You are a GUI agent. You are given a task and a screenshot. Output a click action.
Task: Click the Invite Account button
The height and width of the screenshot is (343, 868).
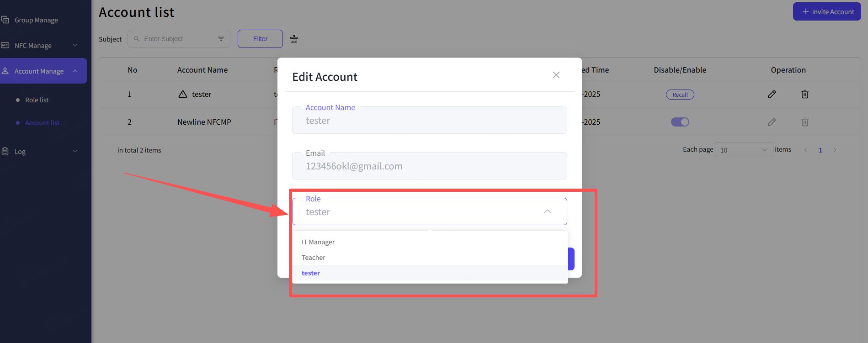pos(826,12)
